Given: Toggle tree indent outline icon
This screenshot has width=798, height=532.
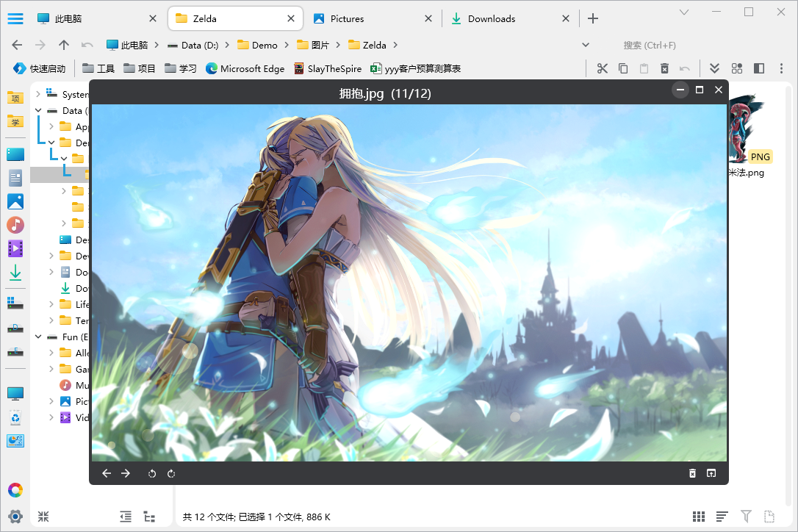Looking at the screenshot, I should tap(126, 517).
